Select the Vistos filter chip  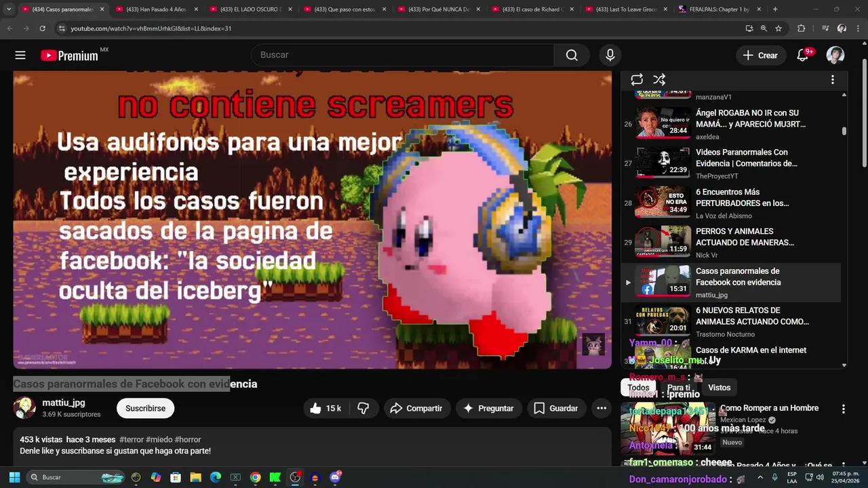719,388
